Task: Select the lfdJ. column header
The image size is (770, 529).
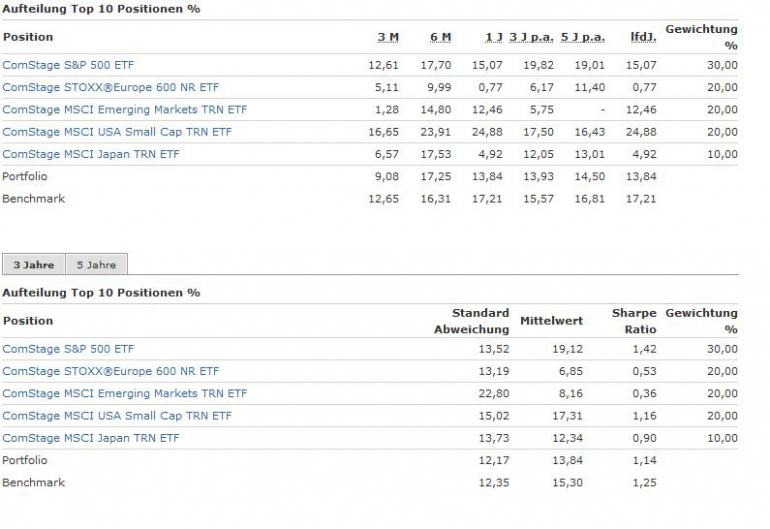Action: click(642, 37)
